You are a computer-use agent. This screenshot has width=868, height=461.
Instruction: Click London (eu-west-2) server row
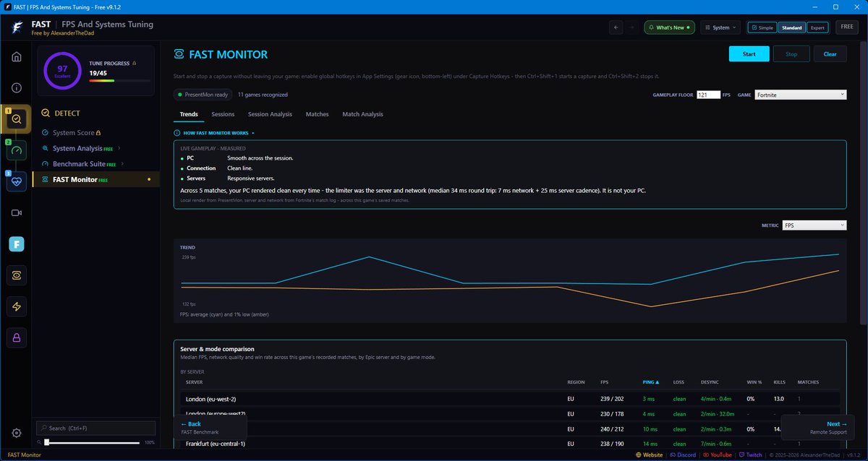510,399
